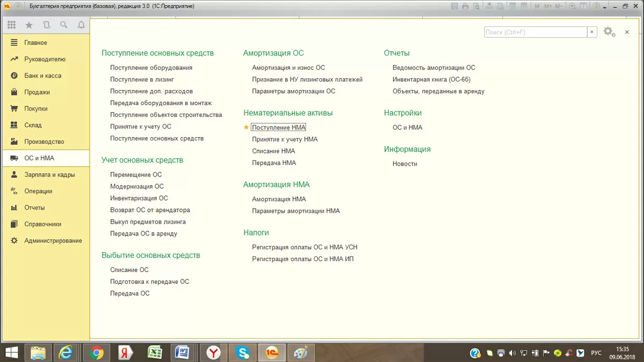Open the Банк и касса section
The height and width of the screenshot is (362, 644).
[45, 76]
